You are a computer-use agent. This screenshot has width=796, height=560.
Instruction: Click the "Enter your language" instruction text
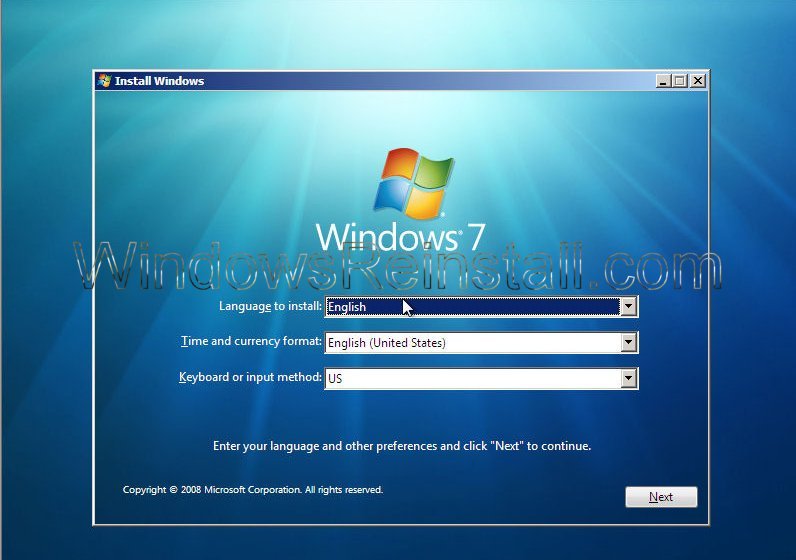[x=402, y=446]
